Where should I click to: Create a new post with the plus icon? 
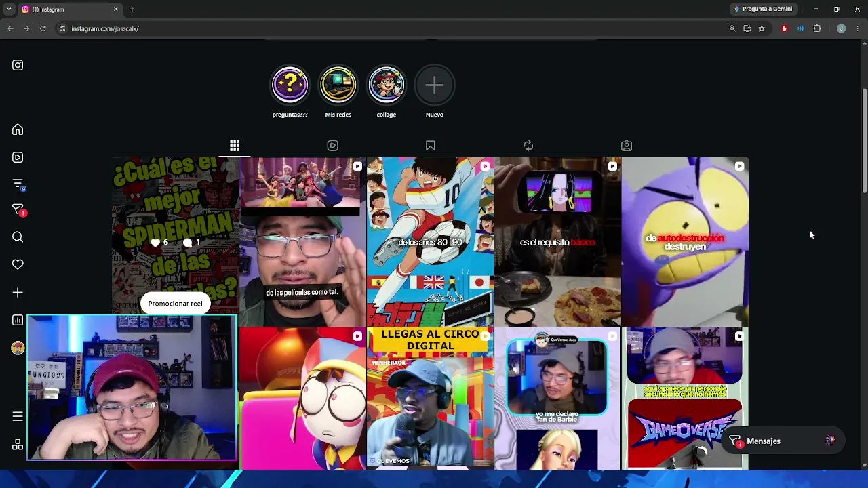[18, 292]
